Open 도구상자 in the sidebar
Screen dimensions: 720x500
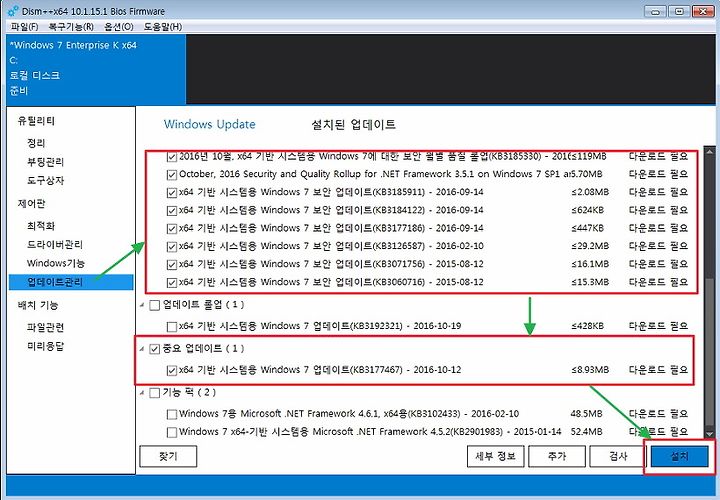45,180
